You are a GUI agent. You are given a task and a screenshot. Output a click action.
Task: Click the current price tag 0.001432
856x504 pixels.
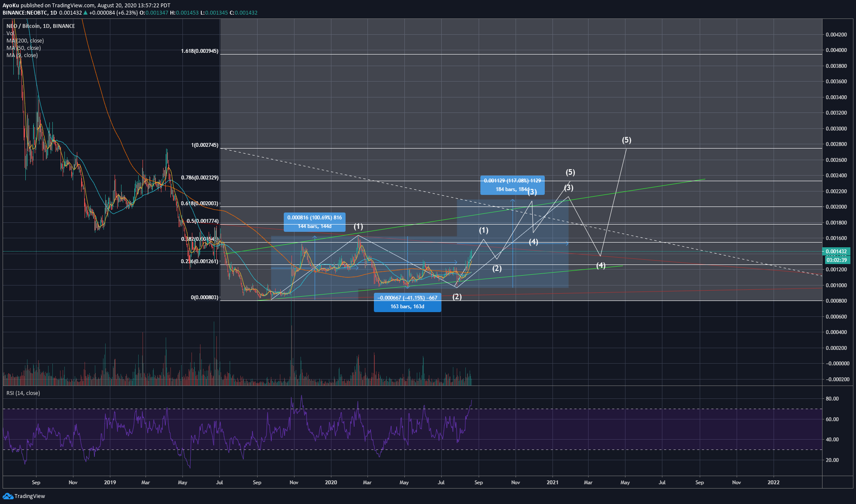[836, 252]
